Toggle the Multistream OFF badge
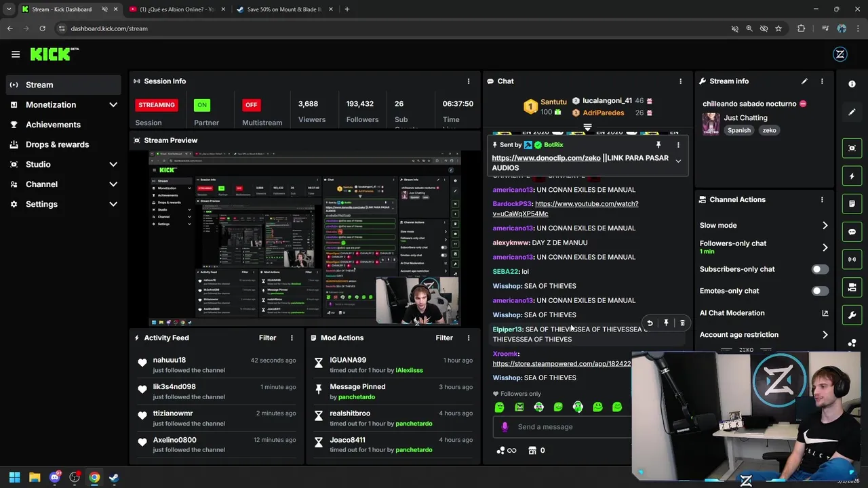 click(251, 105)
